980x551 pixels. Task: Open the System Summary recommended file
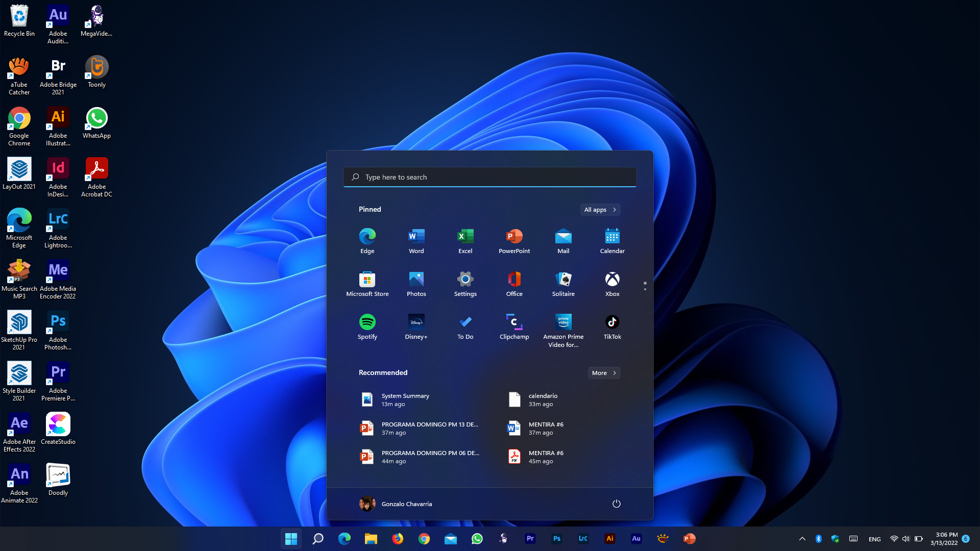pos(405,399)
